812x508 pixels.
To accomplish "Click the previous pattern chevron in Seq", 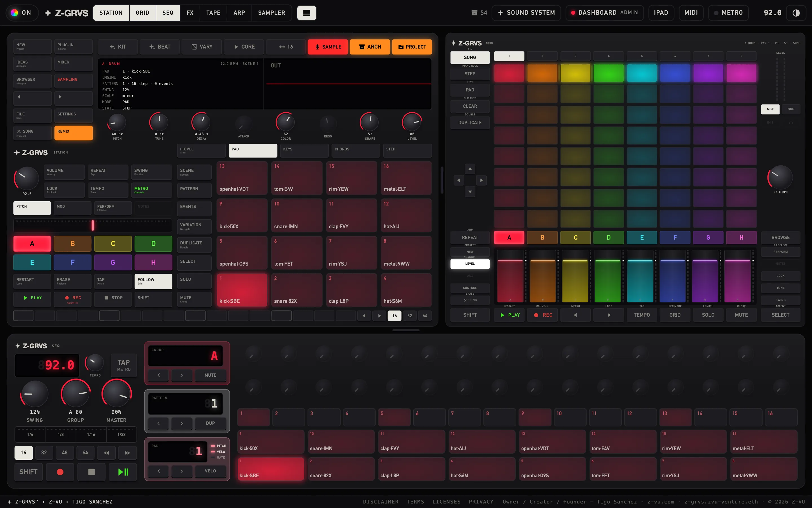I will click(x=158, y=423).
